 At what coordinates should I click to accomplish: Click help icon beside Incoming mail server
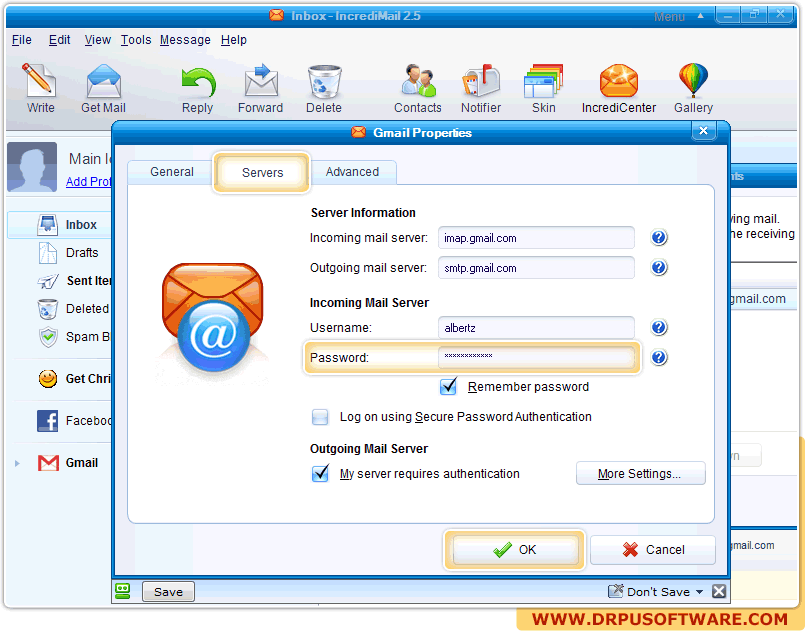(659, 238)
